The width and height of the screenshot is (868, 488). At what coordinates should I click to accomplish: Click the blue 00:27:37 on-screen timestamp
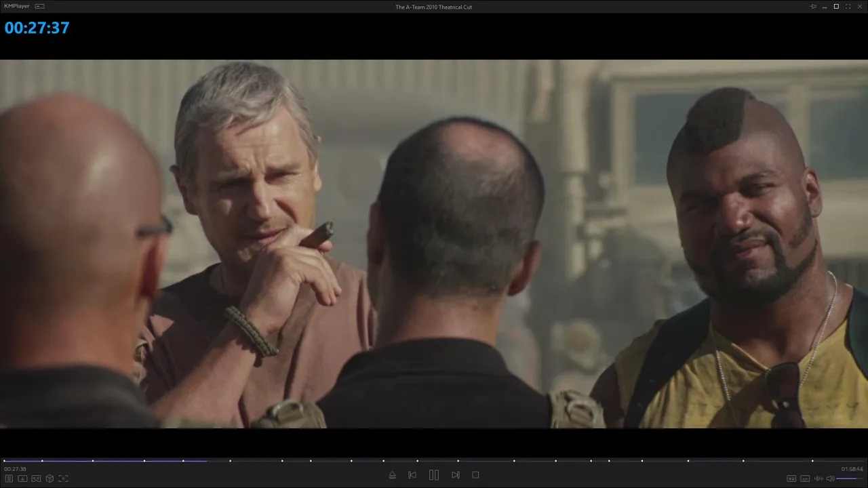[x=37, y=28]
